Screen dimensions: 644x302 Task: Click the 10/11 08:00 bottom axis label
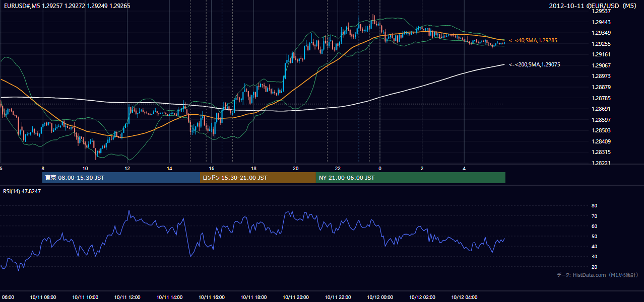(x=43, y=297)
